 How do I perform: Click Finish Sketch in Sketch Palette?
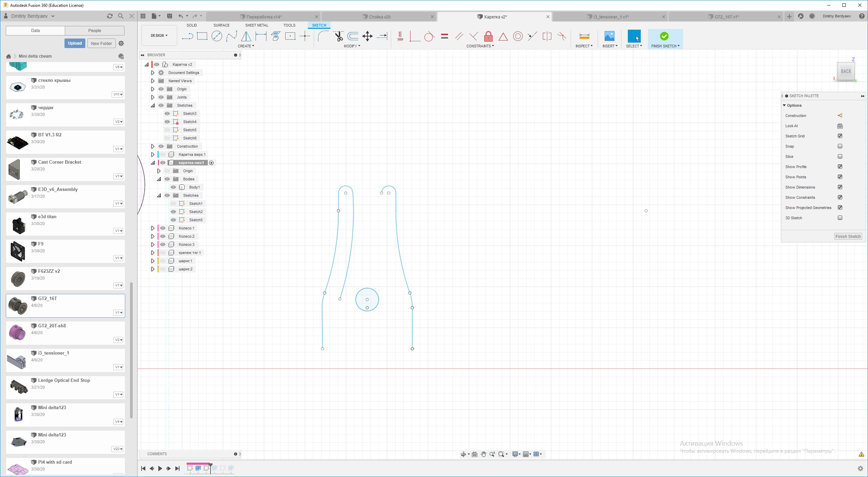848,236
